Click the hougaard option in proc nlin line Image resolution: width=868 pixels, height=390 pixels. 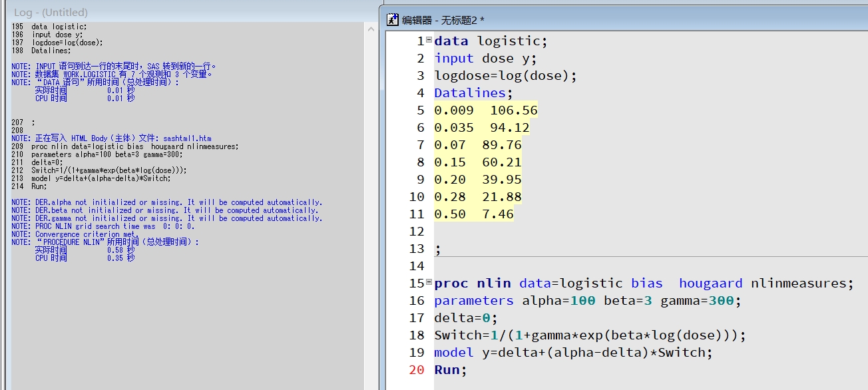click(x=710, y=284)
